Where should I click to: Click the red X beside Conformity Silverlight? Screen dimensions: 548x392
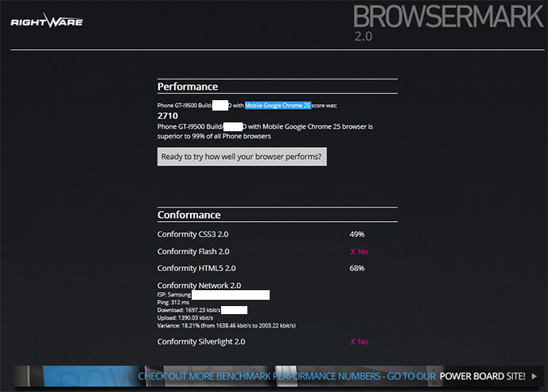[x=352, y=341]
